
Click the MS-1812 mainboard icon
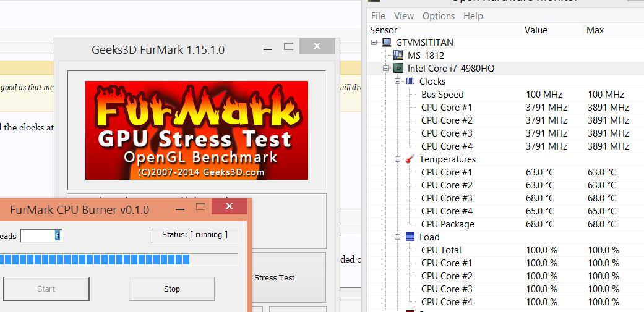tap(398, 56)
